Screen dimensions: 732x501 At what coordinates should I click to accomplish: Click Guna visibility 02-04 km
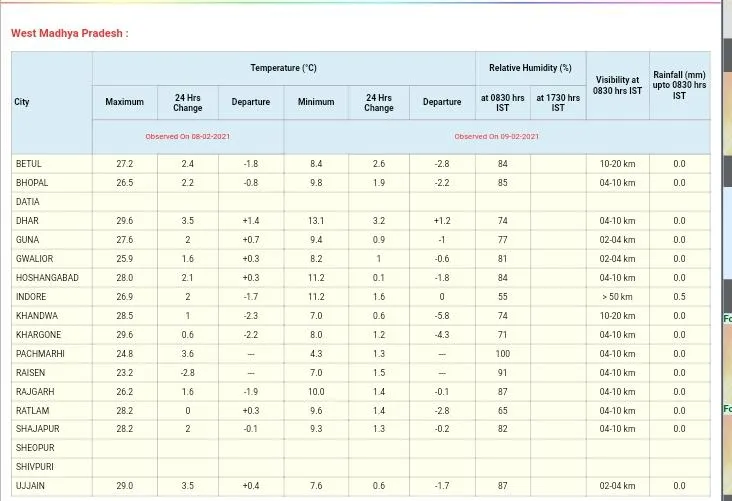click(617, 240)
